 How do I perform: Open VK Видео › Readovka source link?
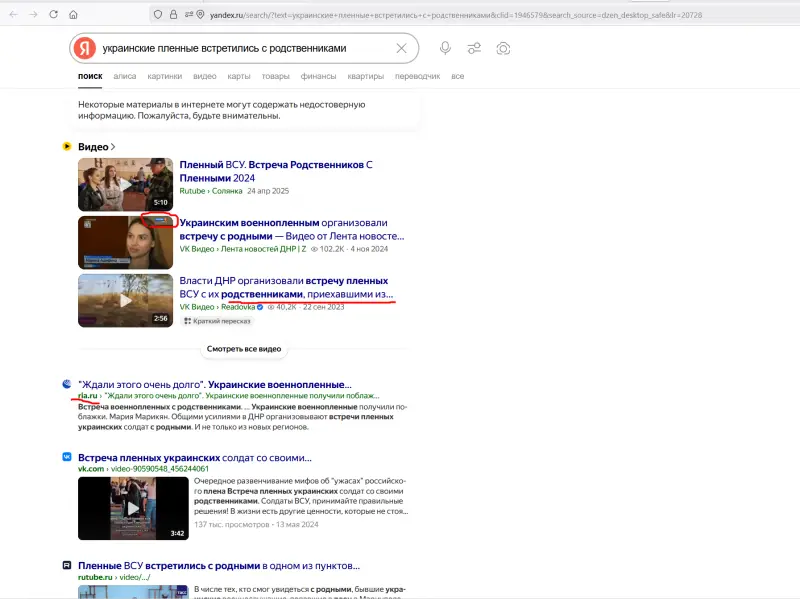pyautogui.click(x=217, y=307)
